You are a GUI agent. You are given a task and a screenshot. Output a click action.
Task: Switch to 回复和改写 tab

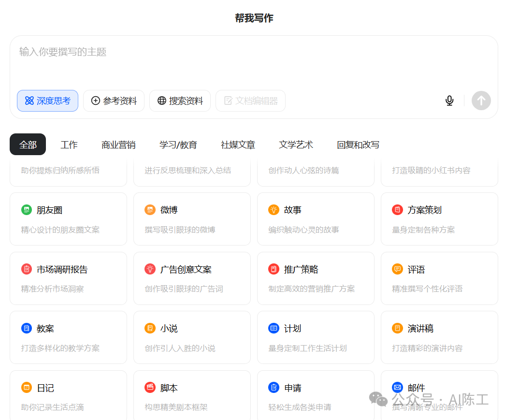(x=358, y=145)
